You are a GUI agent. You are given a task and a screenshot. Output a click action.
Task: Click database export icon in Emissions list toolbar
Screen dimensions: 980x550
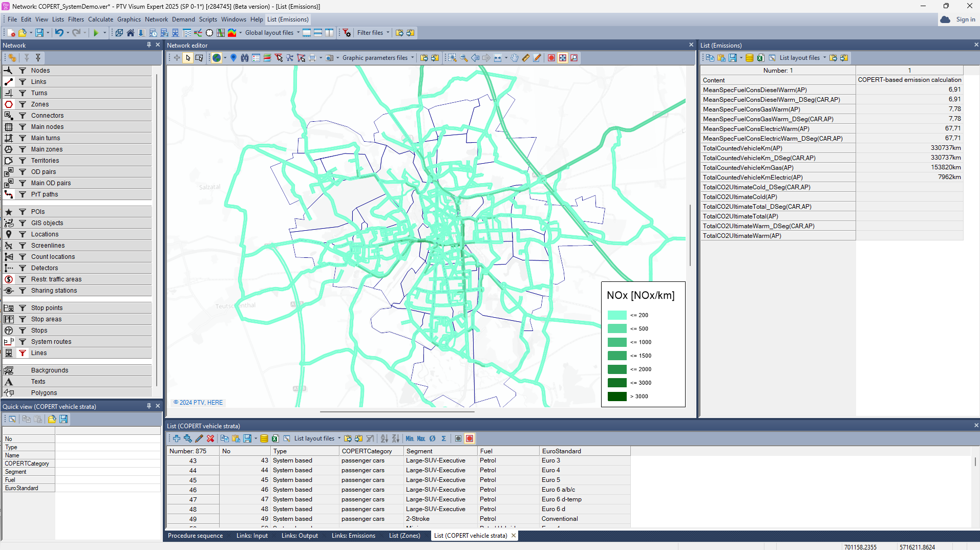coord(749,58)
